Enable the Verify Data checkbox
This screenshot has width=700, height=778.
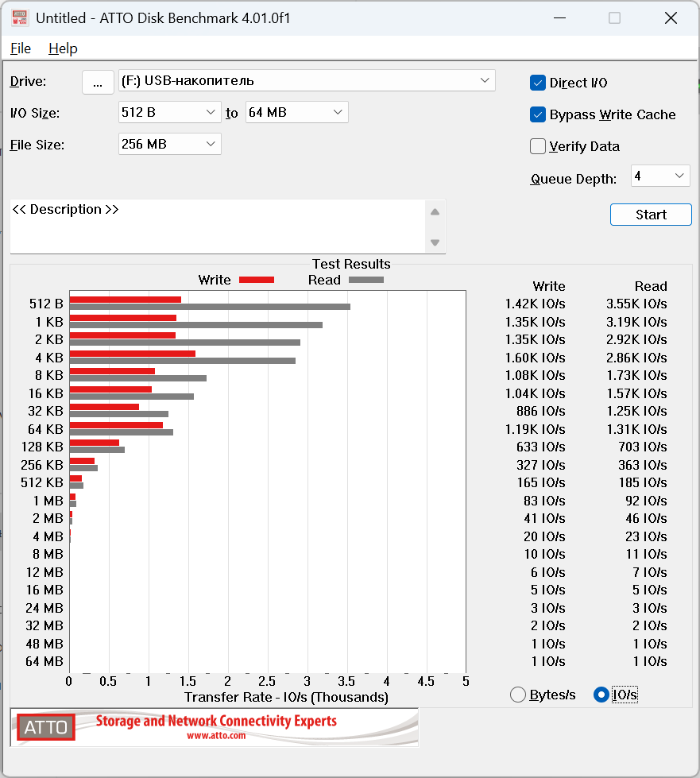pyautogui.click(x=538, y=146)
